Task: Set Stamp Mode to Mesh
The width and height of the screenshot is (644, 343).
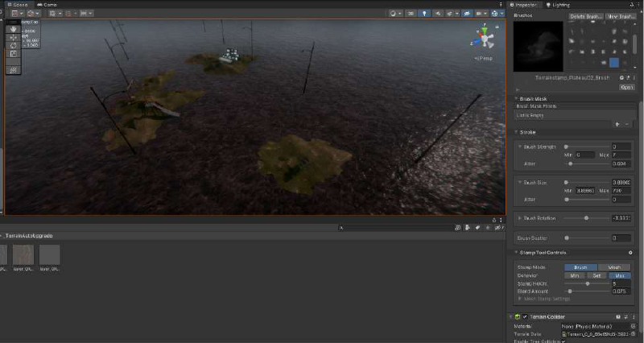Action: (613, 267)
